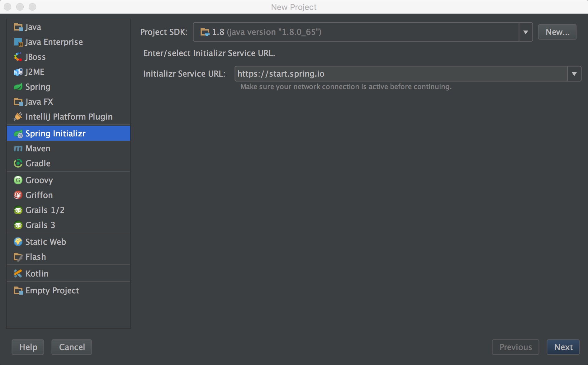The width and height of the screenshot is (588, 365).
Task: Click the Java Enterprise icon
Action: tap(18, 42)
